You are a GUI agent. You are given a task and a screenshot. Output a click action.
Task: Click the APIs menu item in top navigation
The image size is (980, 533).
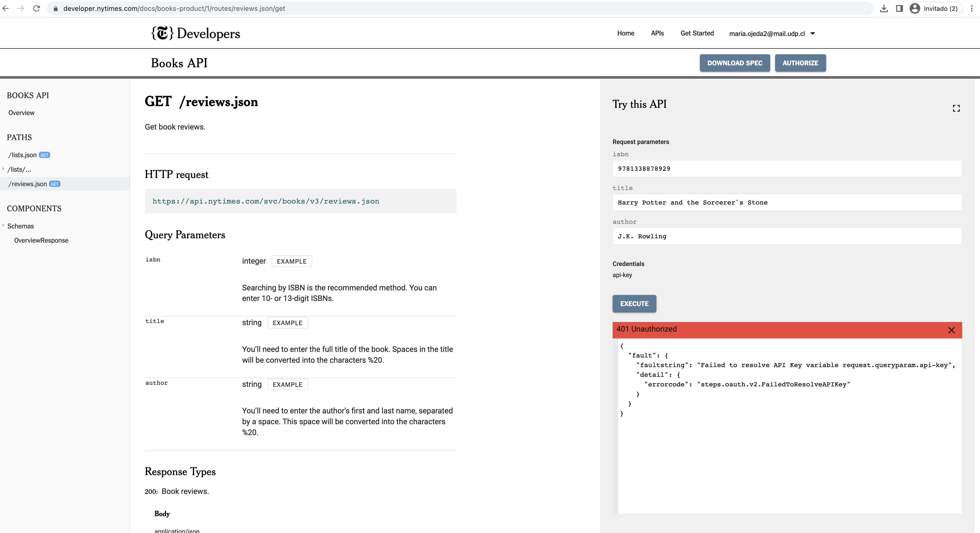click(x=657, y=33)
